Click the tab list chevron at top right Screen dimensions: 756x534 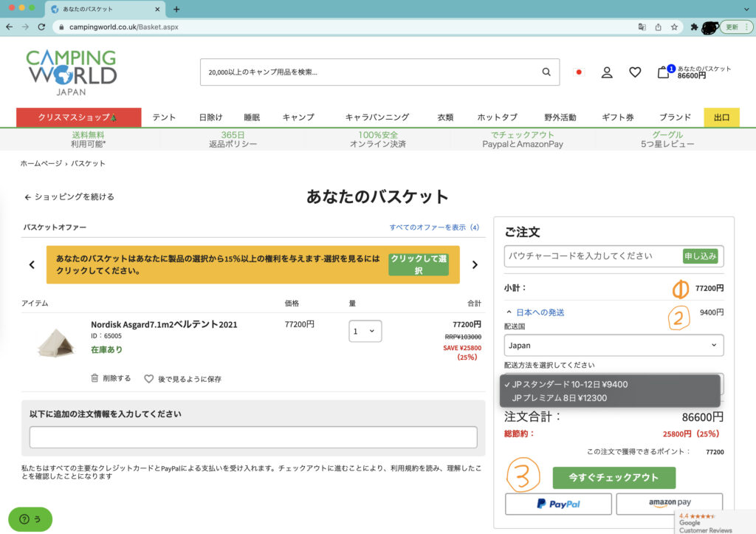pyautogui.click(x=746, y=9)
